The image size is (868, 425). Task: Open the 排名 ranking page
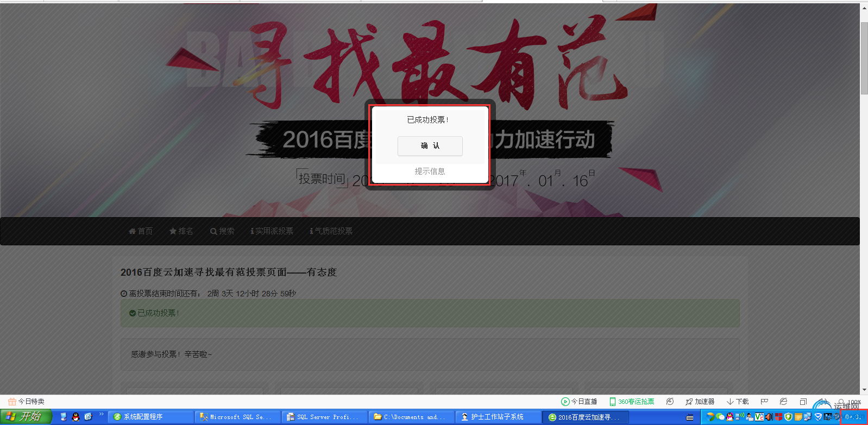181,231
